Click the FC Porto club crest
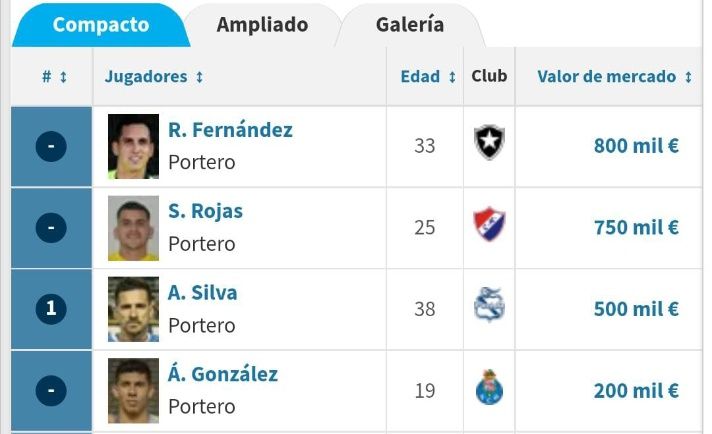 click(x=489, y=390)
